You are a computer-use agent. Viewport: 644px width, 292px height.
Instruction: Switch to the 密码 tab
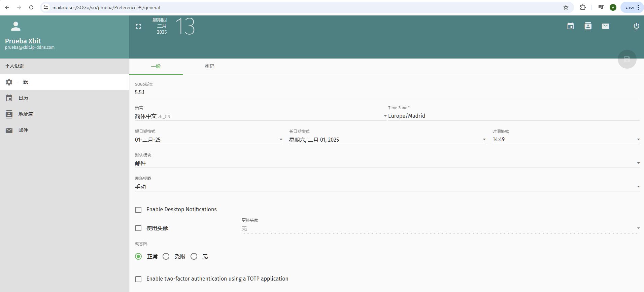(x=209, y=66)
